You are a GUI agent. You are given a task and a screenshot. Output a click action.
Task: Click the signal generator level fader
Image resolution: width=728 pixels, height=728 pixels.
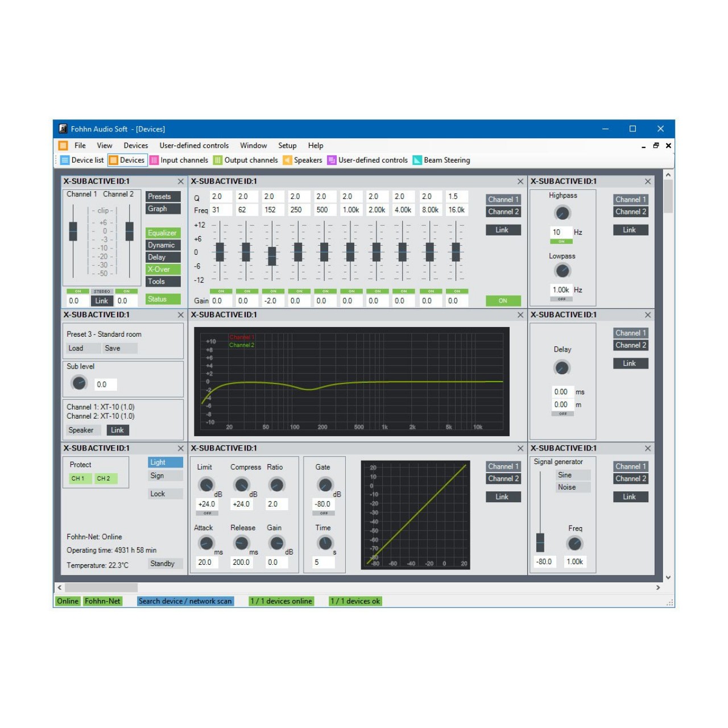[x=540, y=543]
